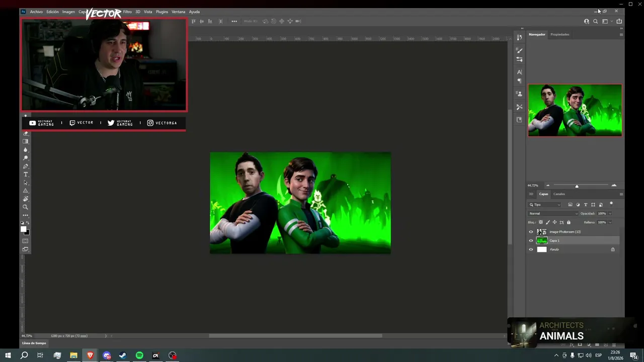Select the Gradient tool
The width and height of the screenshot is (644, 362).
[x=26, y=142]
